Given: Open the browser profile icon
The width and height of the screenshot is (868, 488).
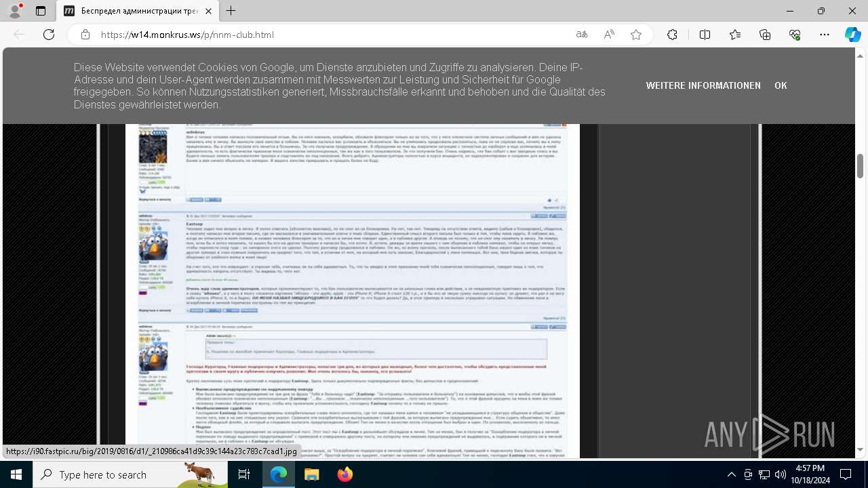Looking at the screenshot, I should (x=15, y=11).
